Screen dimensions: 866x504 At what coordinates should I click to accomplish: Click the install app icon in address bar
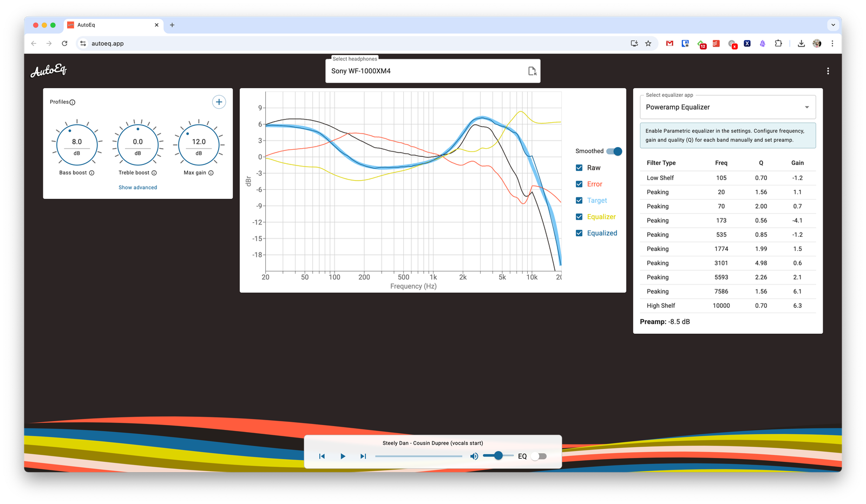pyautogui.click(x=634, y=43)
